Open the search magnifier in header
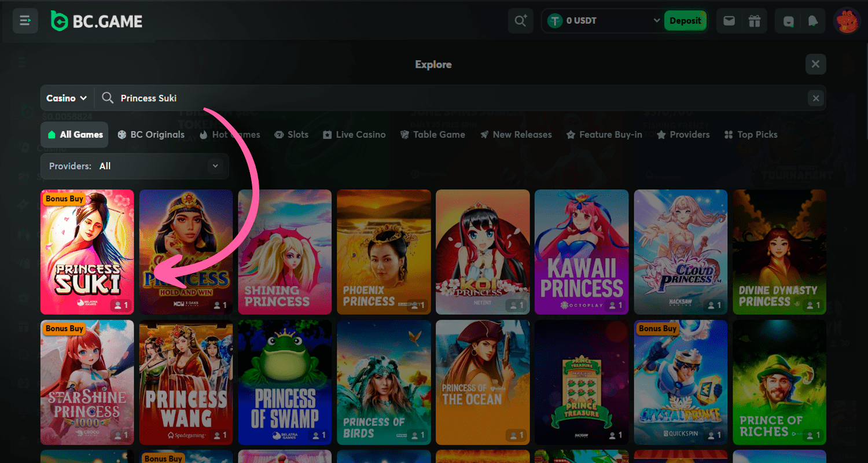 point(521,21)
